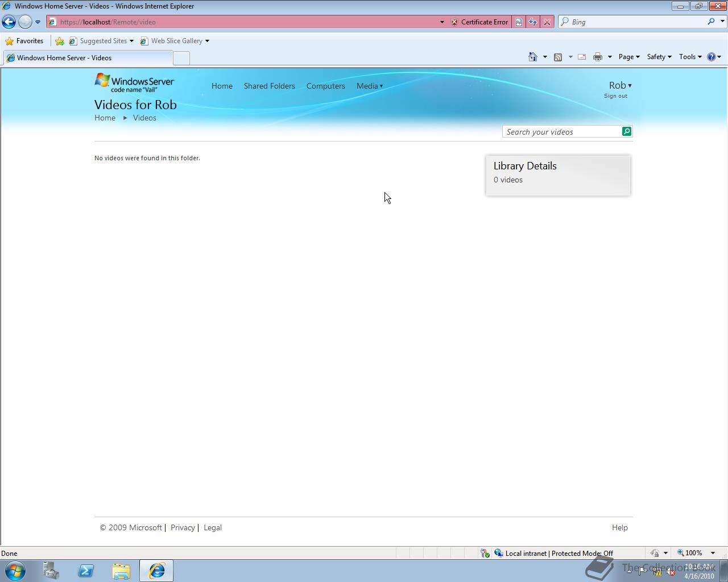Expand the Home button dropdown arrow
This screenshot has height=582, width=728.
click(x=545, y=57)
